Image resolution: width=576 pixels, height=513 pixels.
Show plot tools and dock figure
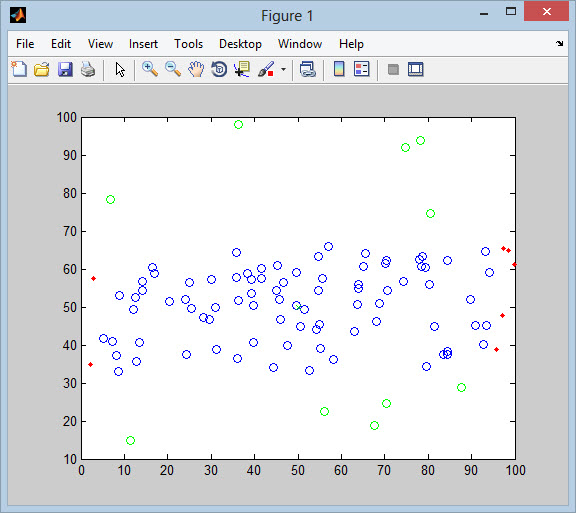416,69
